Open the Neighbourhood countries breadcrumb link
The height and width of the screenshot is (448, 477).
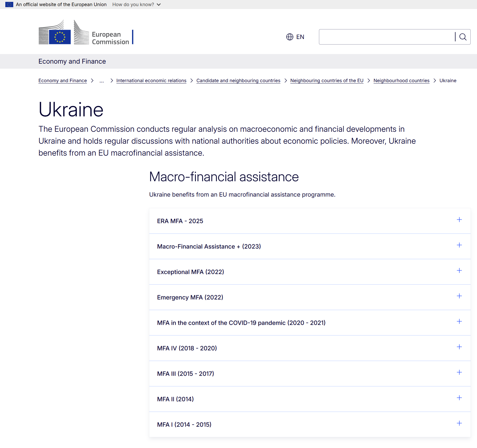[x=401, y=81]
